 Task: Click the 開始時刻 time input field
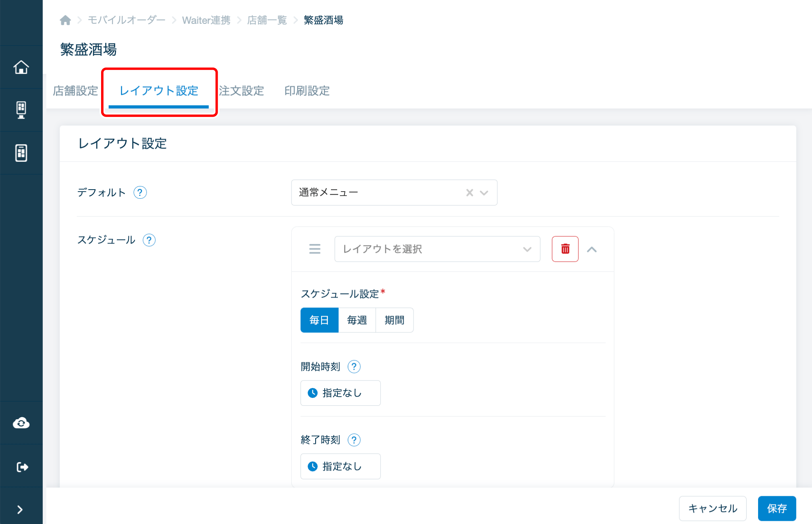click(340, 393)
